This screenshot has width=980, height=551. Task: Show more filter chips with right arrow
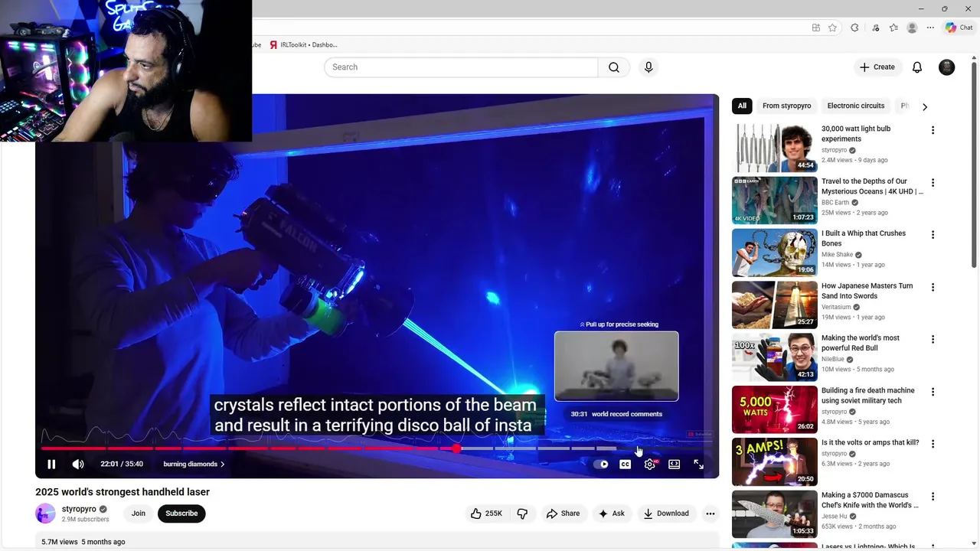(x=925, y=106)
